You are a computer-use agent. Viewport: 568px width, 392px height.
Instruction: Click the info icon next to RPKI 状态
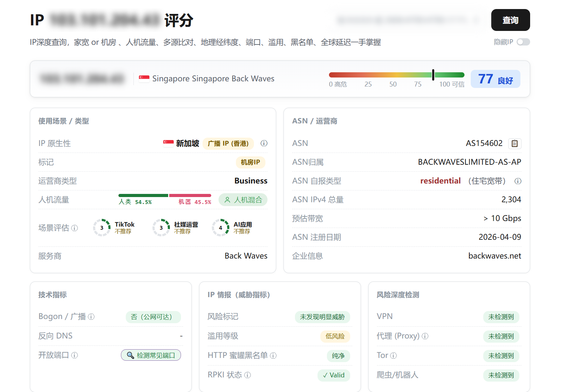pos(248,375)
